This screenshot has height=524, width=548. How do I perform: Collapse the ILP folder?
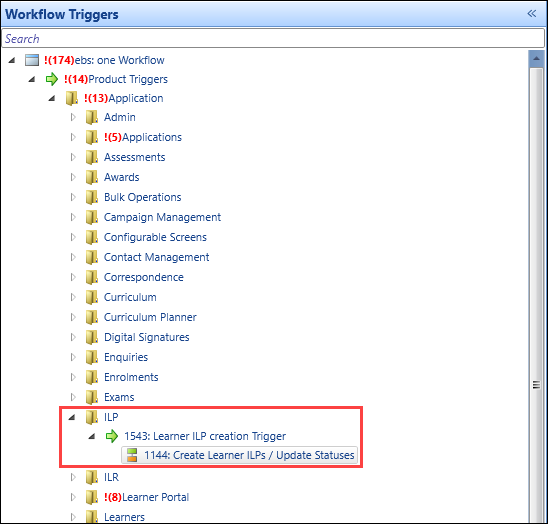coord(72,417)
